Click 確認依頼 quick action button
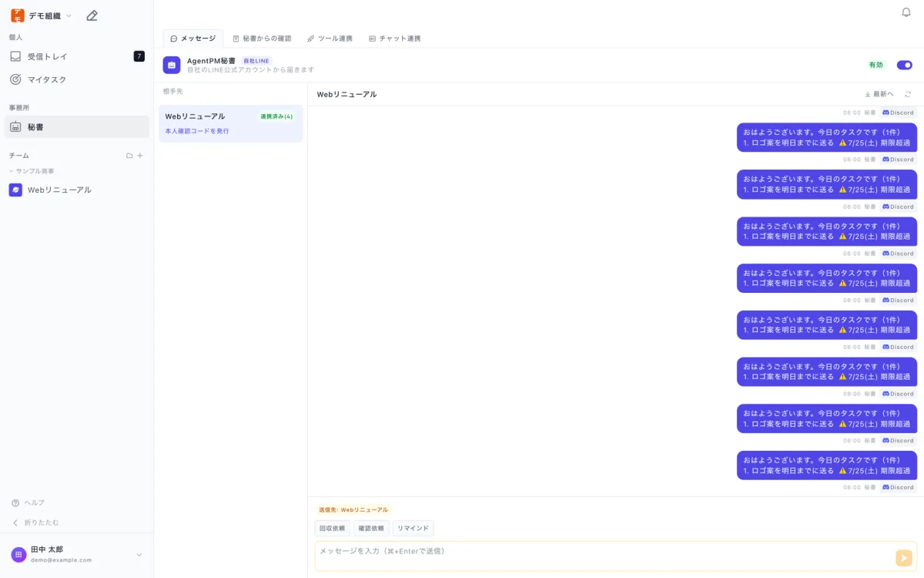 click(x=371, y=528)
